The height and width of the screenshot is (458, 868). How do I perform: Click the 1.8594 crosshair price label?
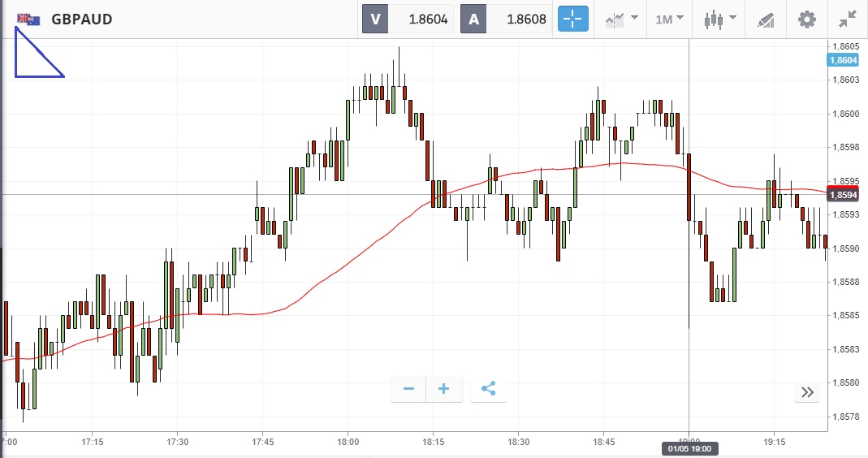(843, 194)
